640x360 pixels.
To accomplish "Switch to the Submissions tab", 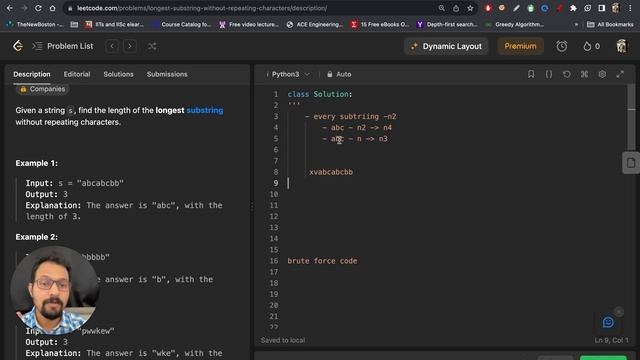I will 167,74.
